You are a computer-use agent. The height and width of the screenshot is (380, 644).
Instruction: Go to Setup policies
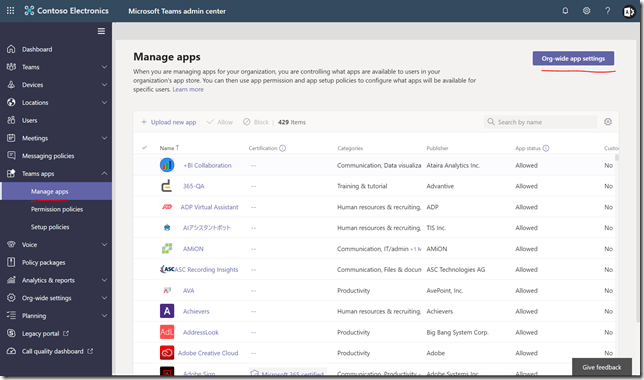point(50,227)
